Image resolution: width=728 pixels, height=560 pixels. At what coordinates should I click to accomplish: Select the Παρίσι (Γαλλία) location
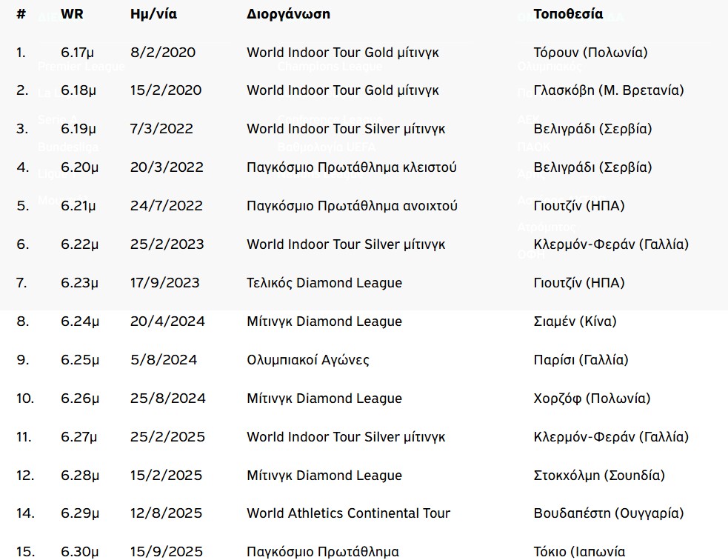coord(581,360)
